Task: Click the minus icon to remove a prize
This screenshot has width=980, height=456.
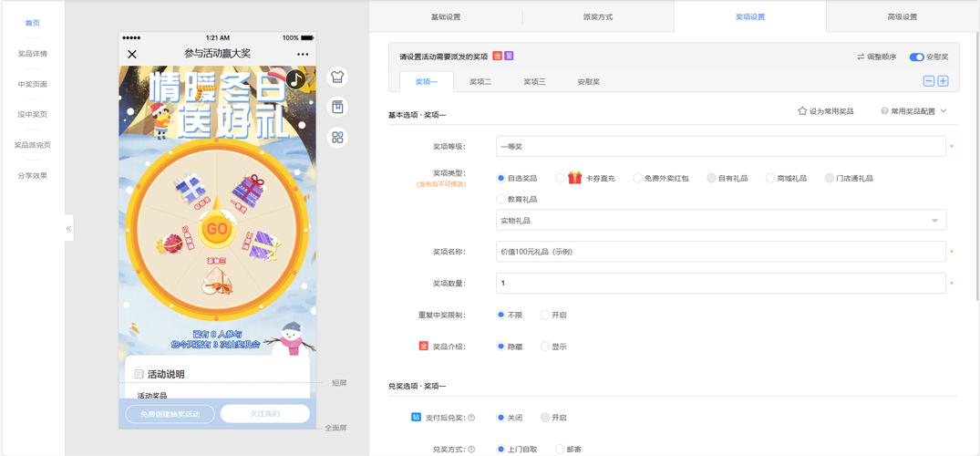Action: 929,80
